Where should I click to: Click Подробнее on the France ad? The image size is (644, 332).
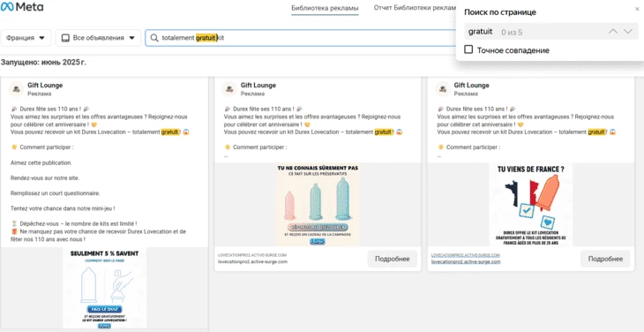point(605,259)
